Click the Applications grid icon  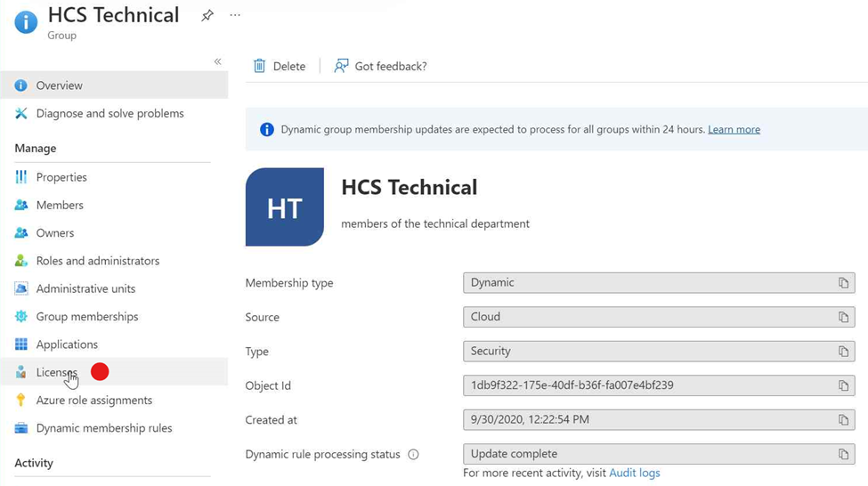coord(21,344)
